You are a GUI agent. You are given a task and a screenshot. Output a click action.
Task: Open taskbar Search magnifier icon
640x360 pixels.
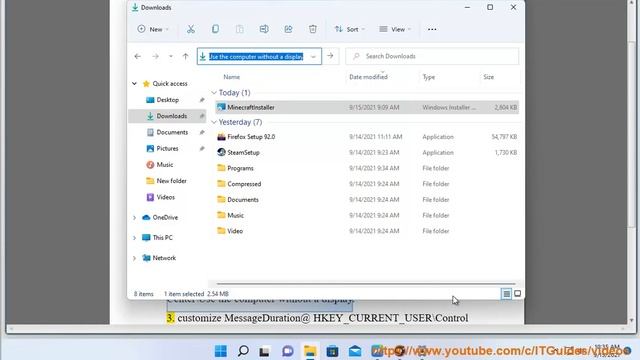pyautogui.click(x=243, y=351)
